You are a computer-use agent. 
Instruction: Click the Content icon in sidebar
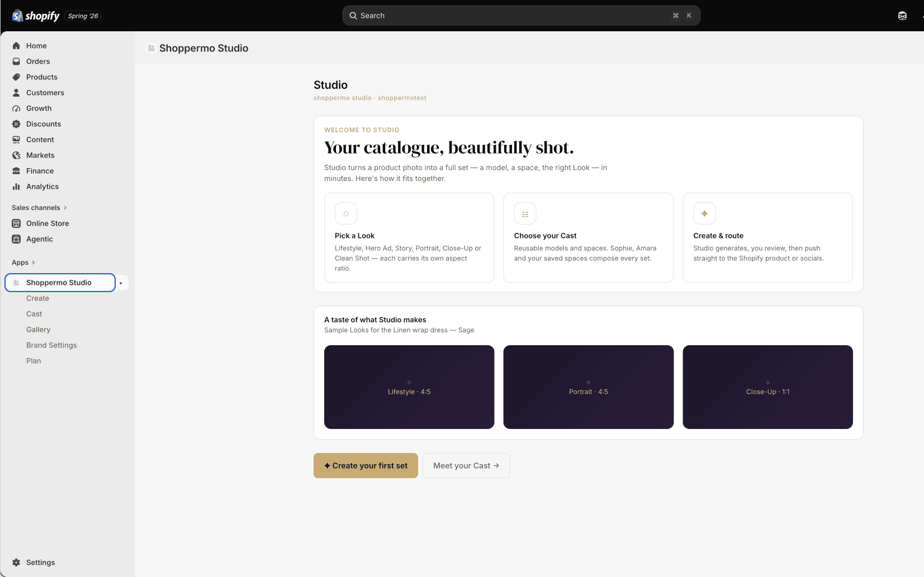pyautogui.click(x=16, y=140)
